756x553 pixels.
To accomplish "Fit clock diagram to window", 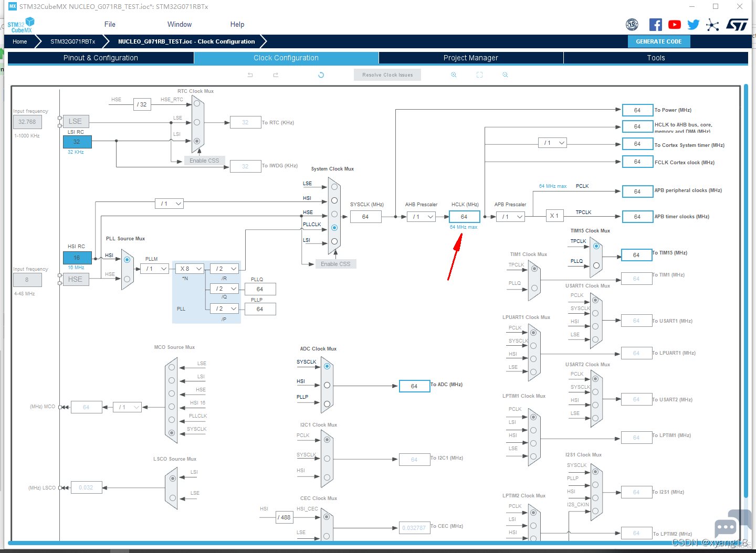I will click(x=479, y=75).
